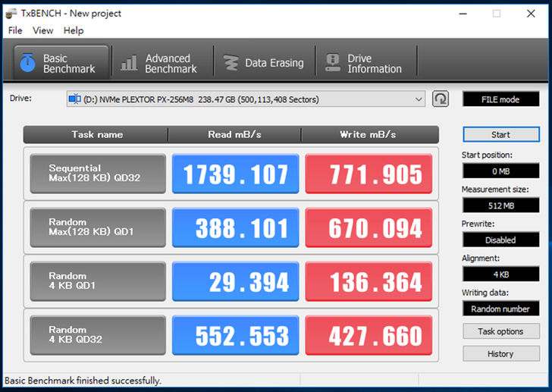Image resolution: width=552 pixels, height=392 pixels.
Task: Expand the Drive selection dropdown
Action: tap(419, 99)
